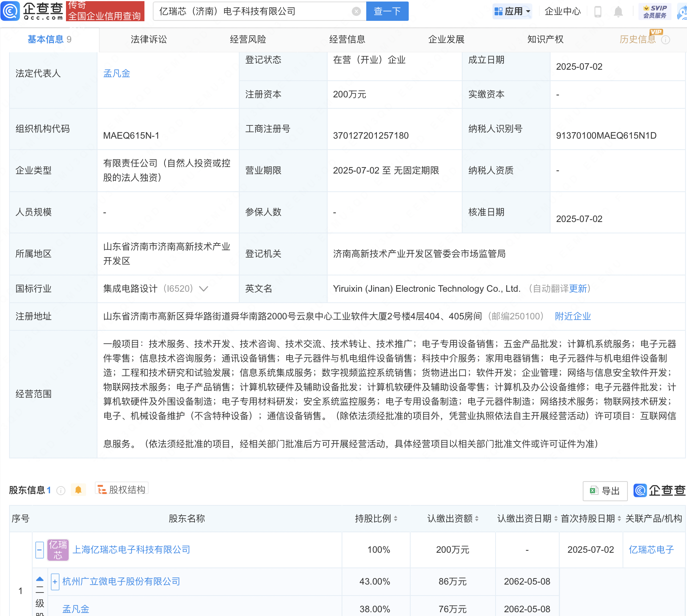Viewport: 687px width, 616px height.
Task: Open legal representative 孟凡金 link
Action: point(117,73)
